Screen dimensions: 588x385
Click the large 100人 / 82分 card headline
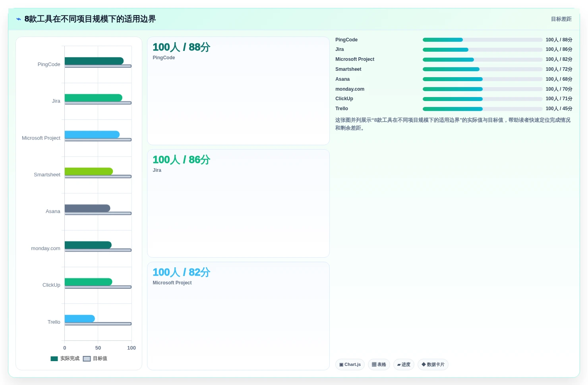[182, 272]
